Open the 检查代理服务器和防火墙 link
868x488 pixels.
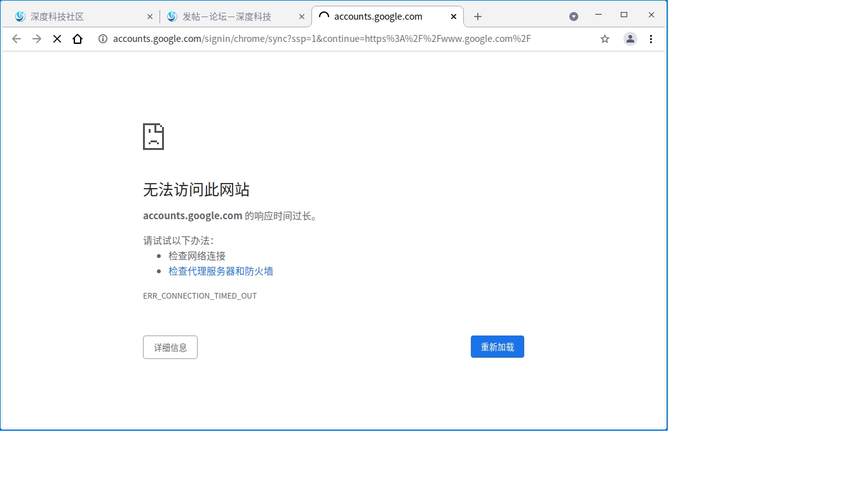[x=220, y=271]
